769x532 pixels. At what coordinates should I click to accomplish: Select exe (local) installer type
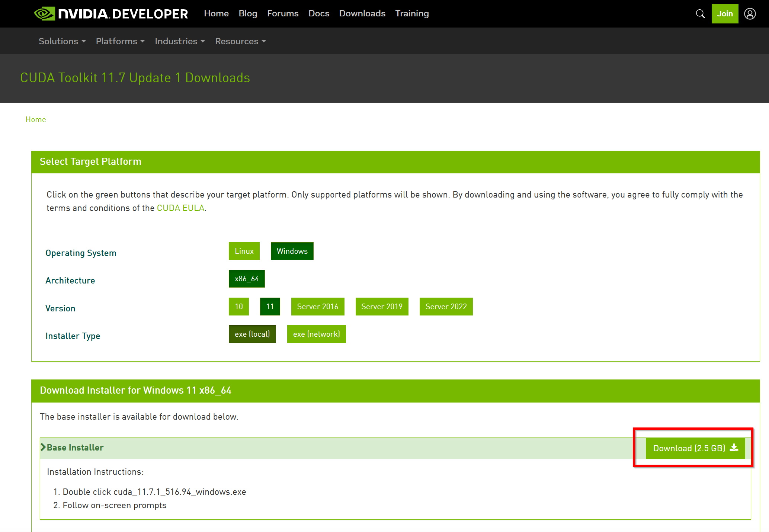click(x=252, y=334)
